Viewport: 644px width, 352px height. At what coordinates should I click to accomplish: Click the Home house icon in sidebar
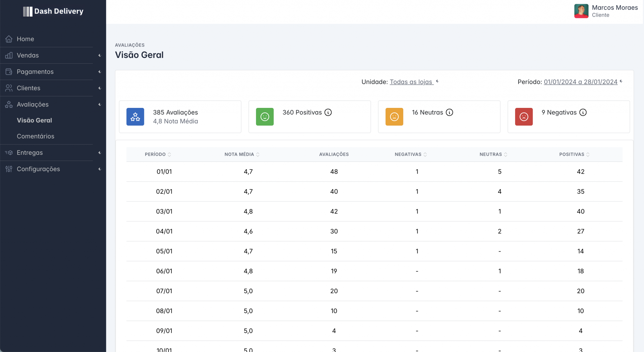pos(9,39)
